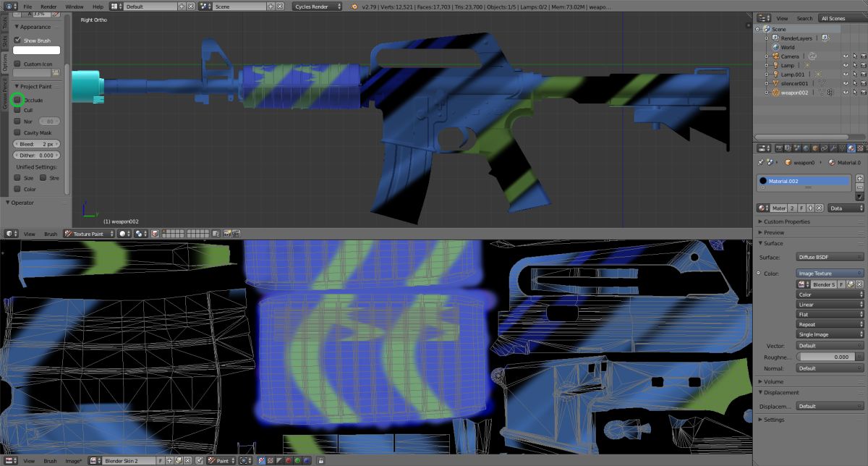Open the Help menu
The width and height of the screenshot is (868, 466).
tap(98, 6)
